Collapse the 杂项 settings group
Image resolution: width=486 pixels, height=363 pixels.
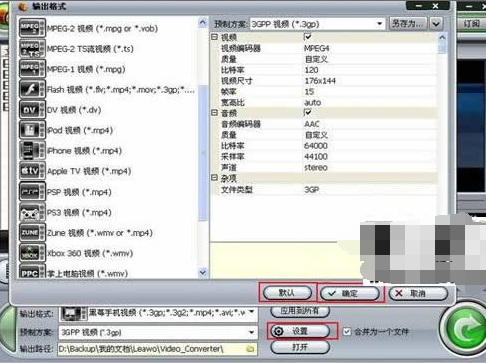(214, 178)
